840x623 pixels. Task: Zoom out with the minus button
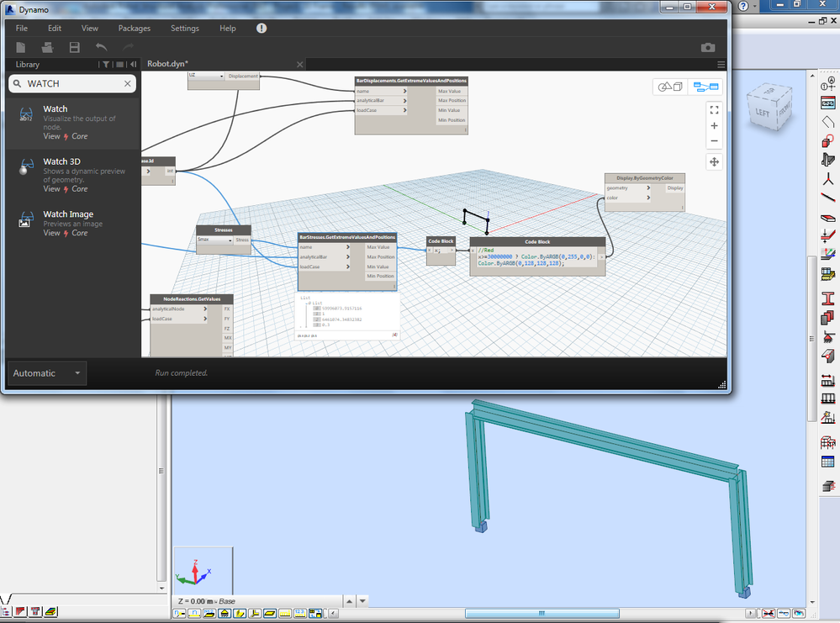[x=714, y=141]
